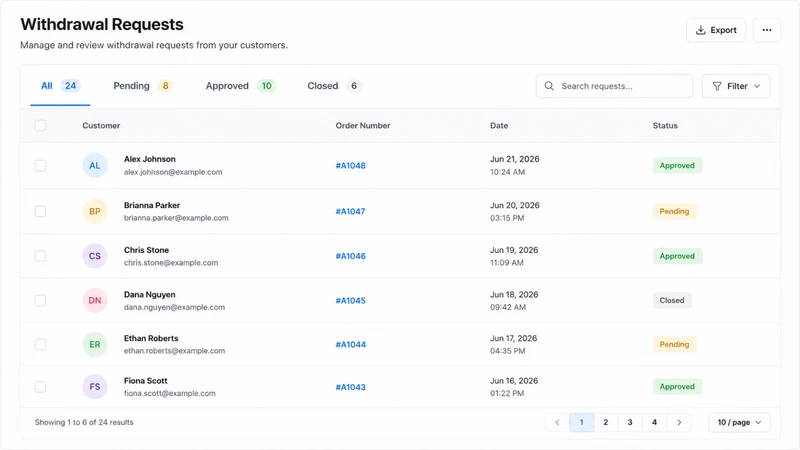Go to next page with right chevron
The width and height of the screenshot is (800, 450).
[679, 422]
